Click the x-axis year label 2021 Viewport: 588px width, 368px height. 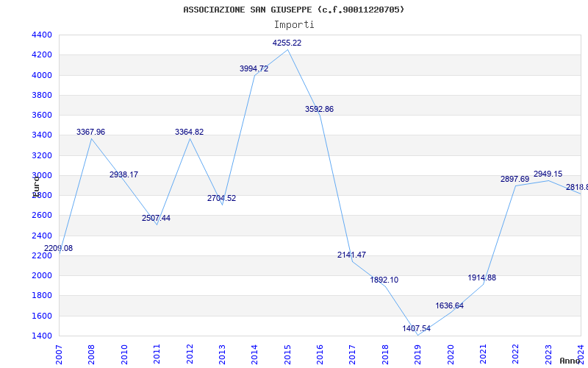483,355
